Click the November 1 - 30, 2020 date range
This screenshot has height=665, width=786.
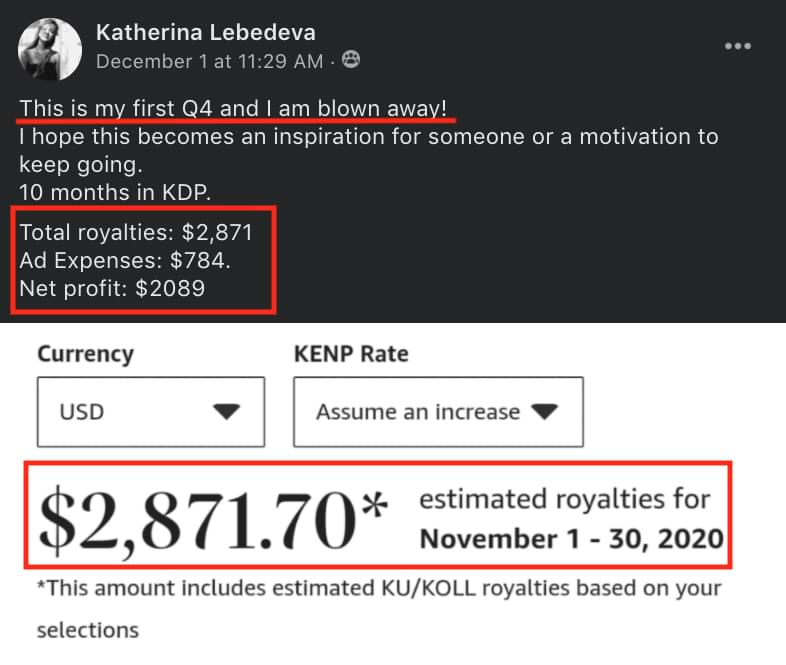[x=571, y=539]
